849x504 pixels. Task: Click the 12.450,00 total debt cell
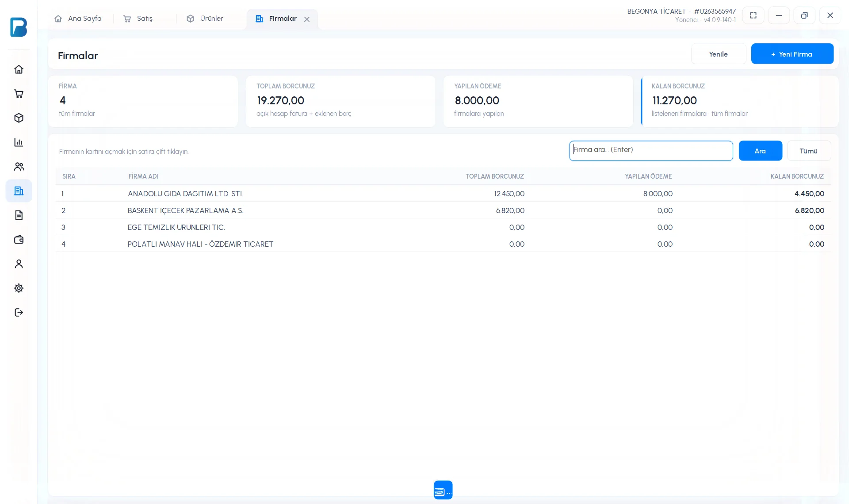509,194
